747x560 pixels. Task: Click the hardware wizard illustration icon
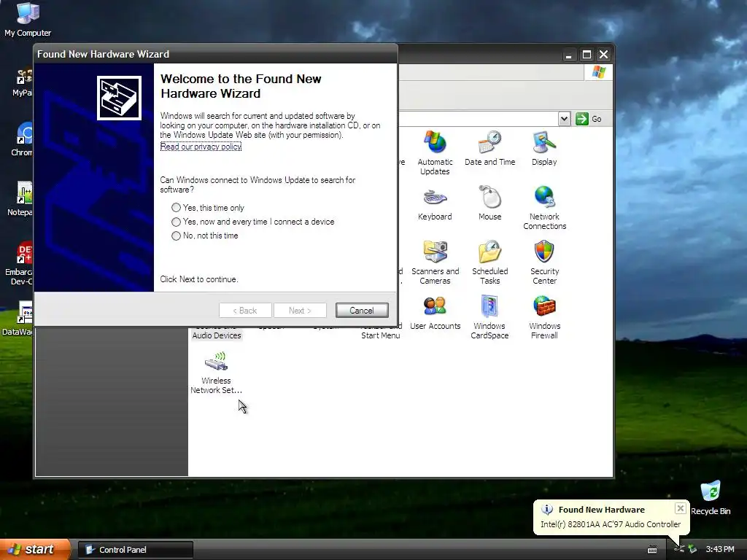coord(119,98)
